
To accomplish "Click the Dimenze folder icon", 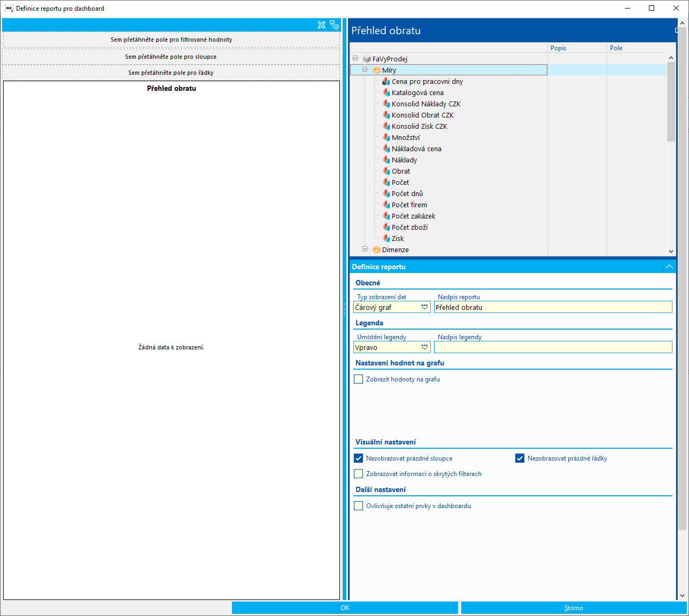I will point(376,250).
